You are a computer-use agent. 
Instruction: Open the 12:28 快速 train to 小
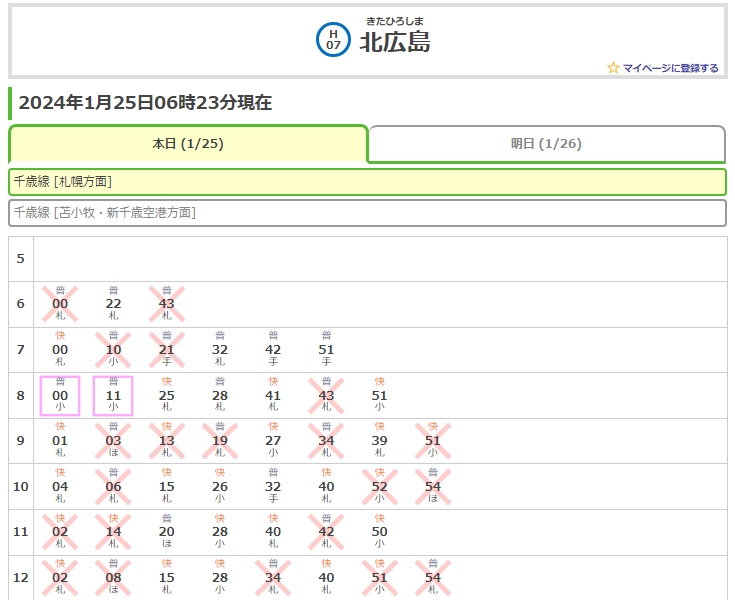[220, 577]
